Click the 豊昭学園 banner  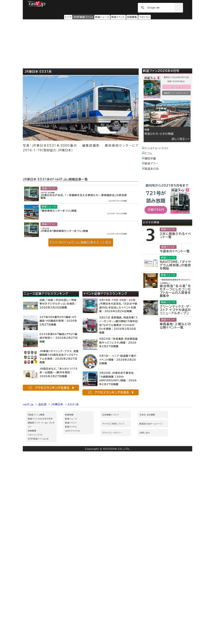click(149, 158)
